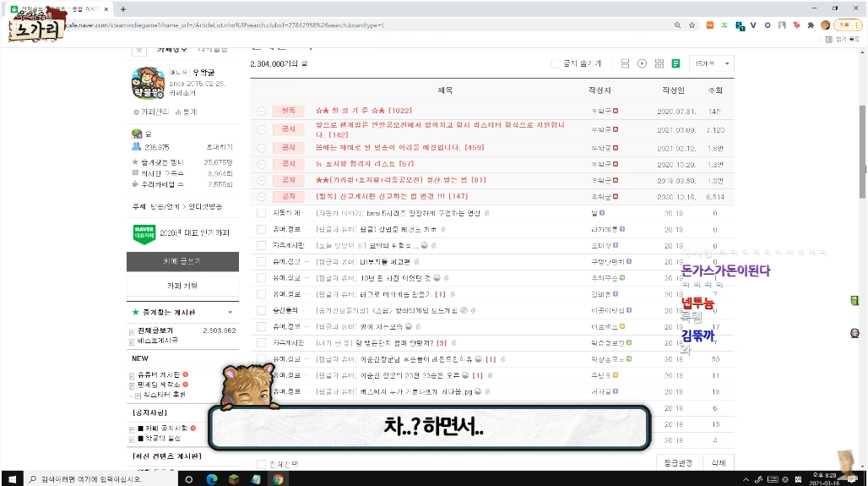Viewport: 868px width, 486px height.
Task: Open the notice post ending in [57]
Action: pos(365,164)
